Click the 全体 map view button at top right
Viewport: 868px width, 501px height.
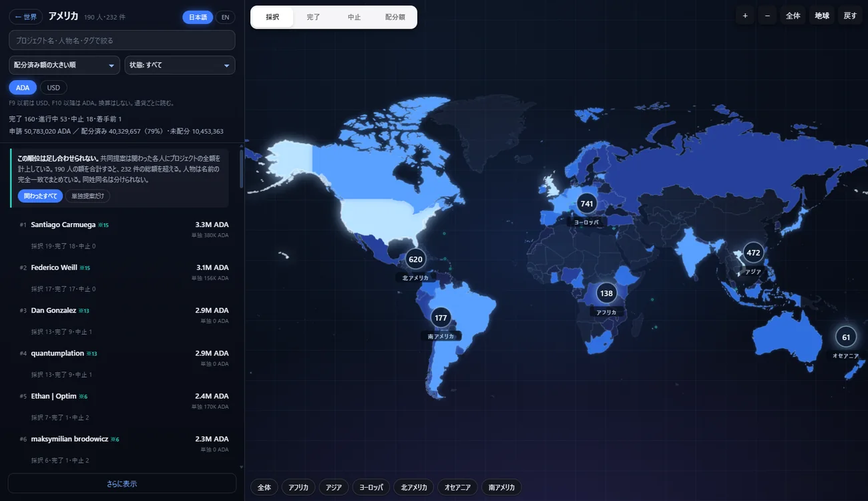coord(793,15)
